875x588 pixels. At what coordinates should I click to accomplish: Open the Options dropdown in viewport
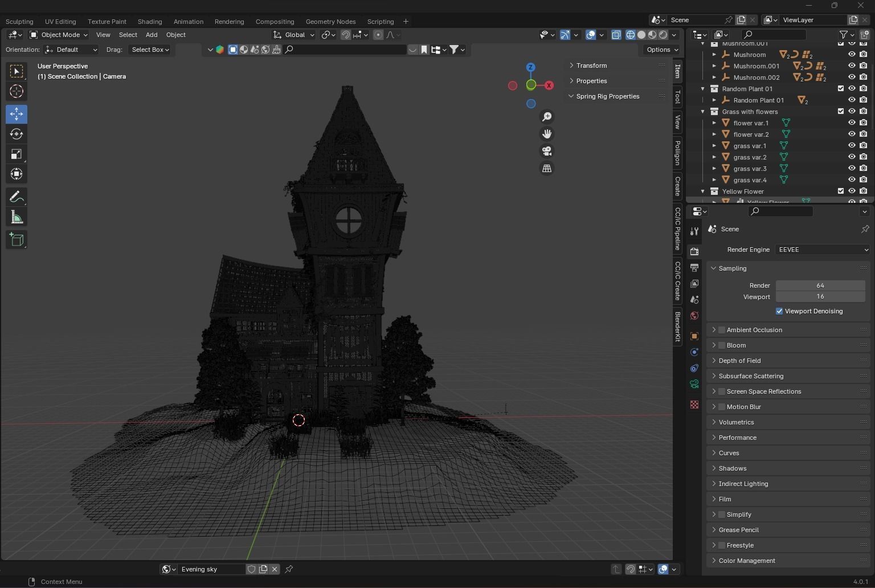(662, 50)
